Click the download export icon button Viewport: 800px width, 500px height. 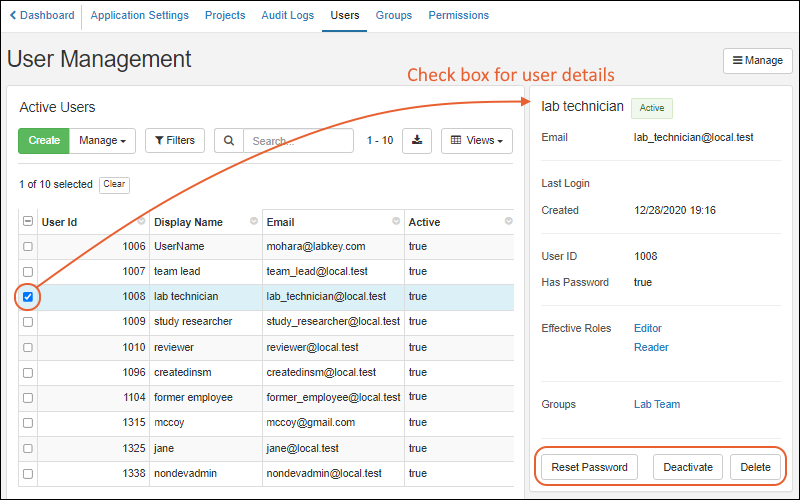tap(417, 141)
